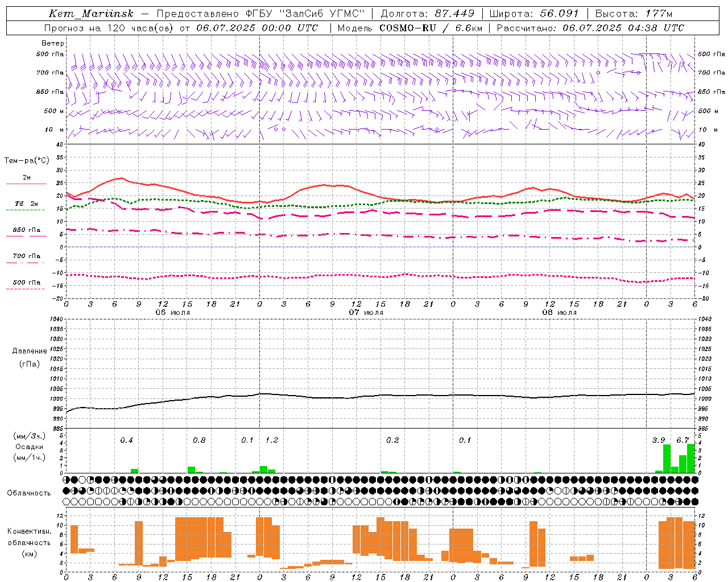Click the 0.8 precipitation total

point(199,440)
